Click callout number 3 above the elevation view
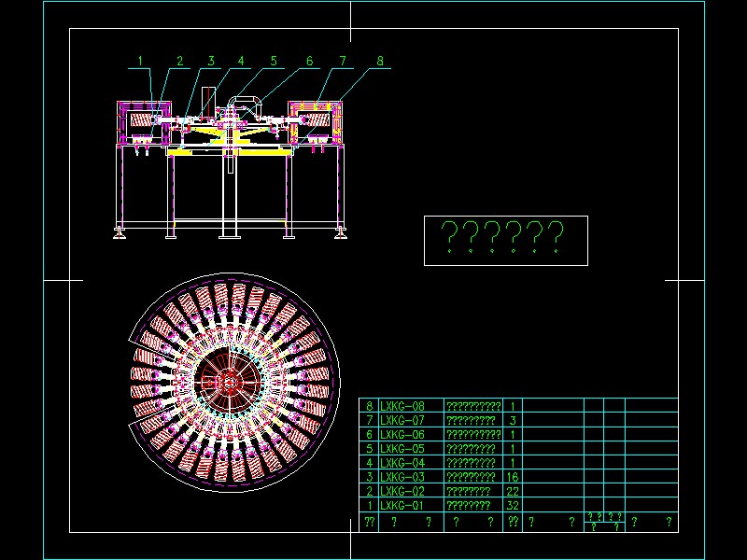Image resolution: width=747 pixels, height=560 pixels. pyautogui.click(x=211, y=61)
